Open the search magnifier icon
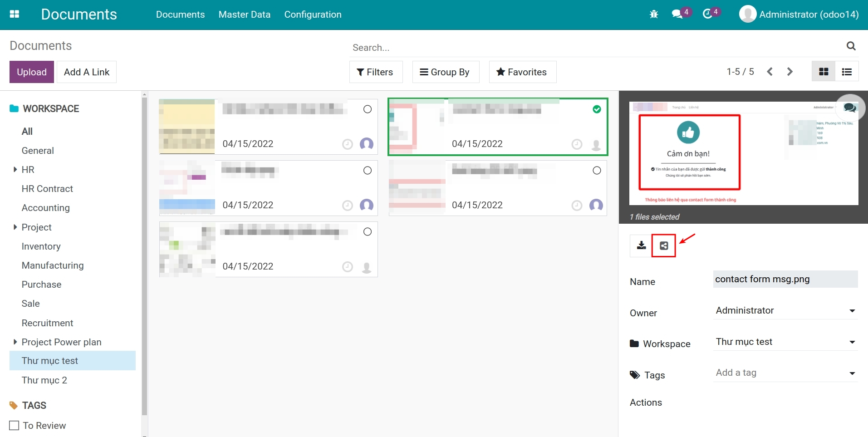This screenshot has height=437, width=868. pos(851,46)
